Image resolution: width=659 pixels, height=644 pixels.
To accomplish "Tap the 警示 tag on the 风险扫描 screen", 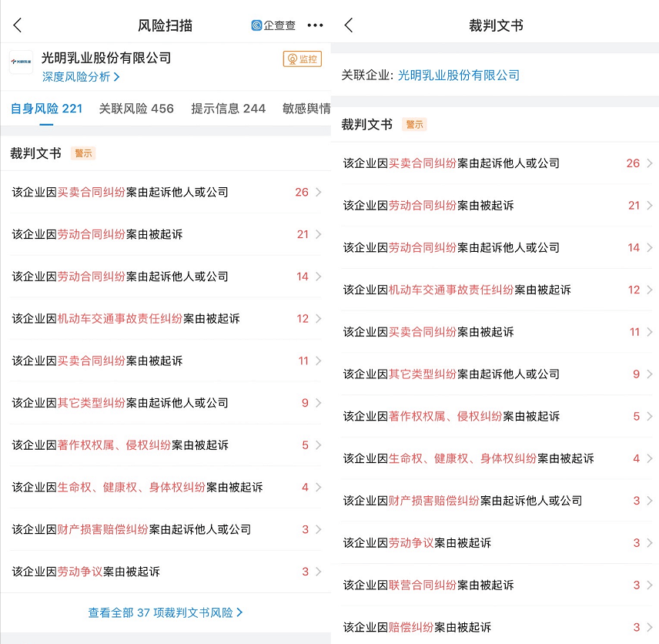I will 83,153.
